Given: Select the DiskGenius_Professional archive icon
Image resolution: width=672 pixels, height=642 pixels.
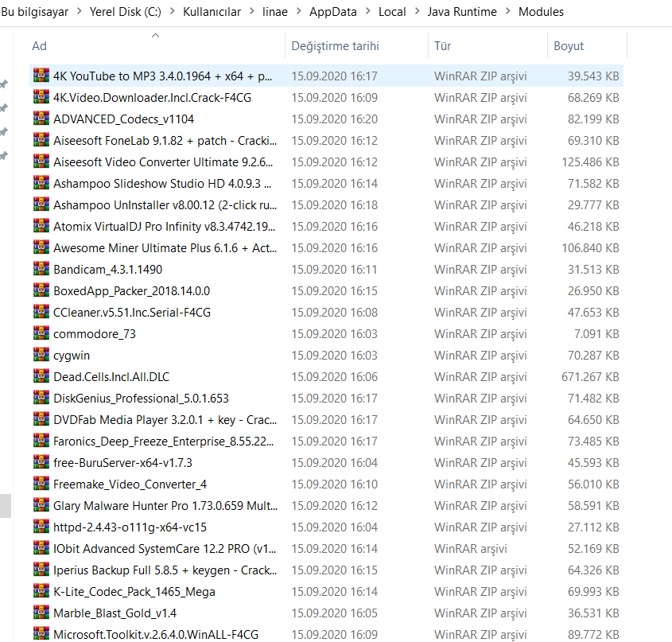Looking at the screenshot, I should [41, 398].
